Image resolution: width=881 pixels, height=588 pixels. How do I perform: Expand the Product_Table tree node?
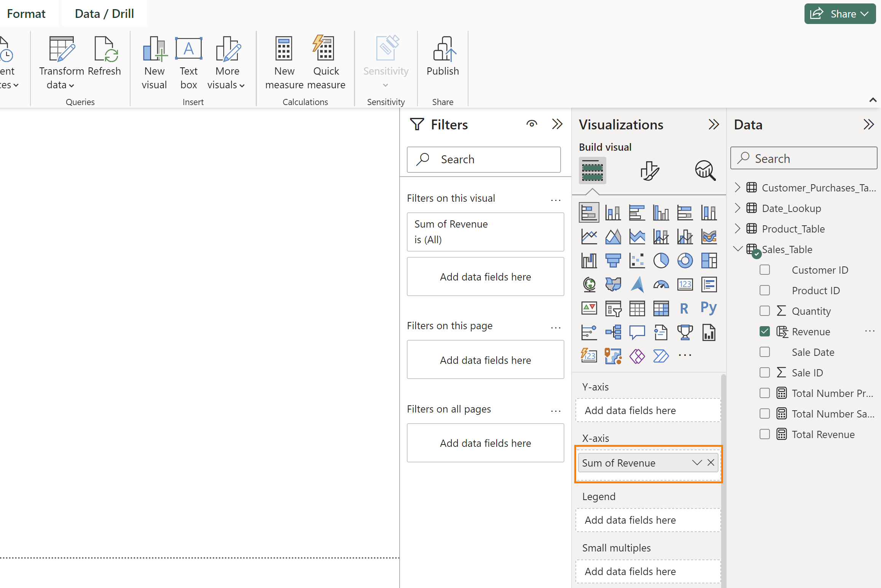pos(738,229)
